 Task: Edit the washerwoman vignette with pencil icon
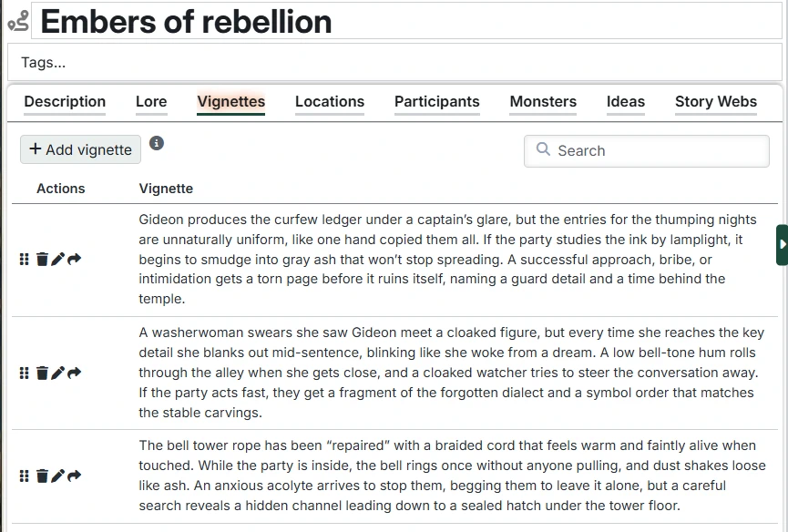(x=57, y=373)
